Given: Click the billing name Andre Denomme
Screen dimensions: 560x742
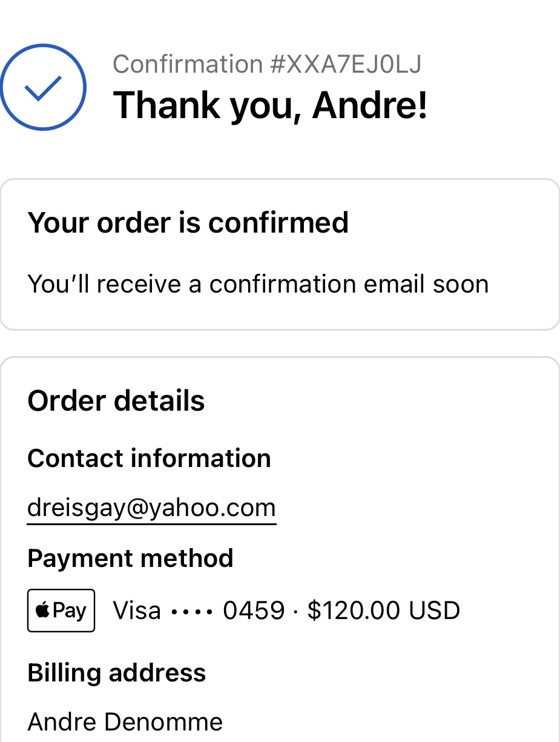Looking at the screenshot, I should pyautogui.click(x=125, y=721).
